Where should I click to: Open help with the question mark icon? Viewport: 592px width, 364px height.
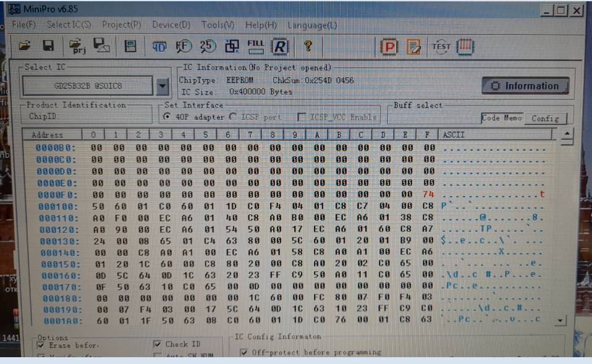[x=308, y=46]
